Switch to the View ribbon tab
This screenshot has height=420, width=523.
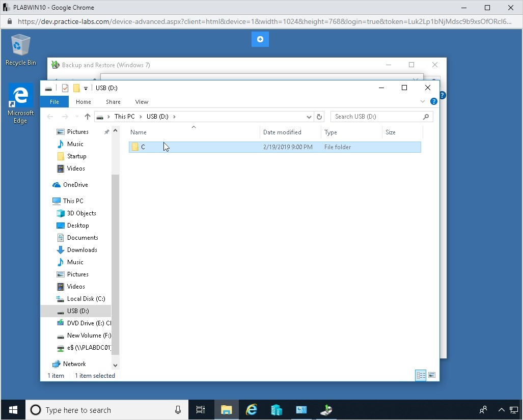point(142,102)
